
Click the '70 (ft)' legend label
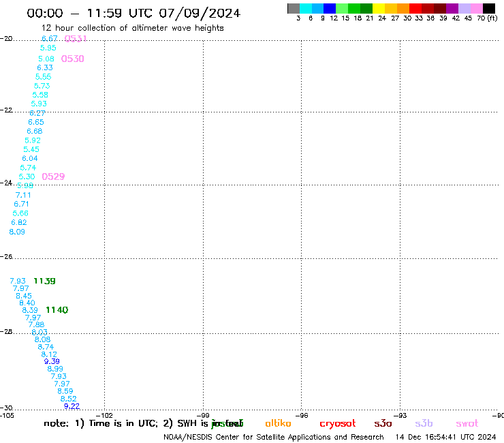pyautogui.click(x=487, y=18)
